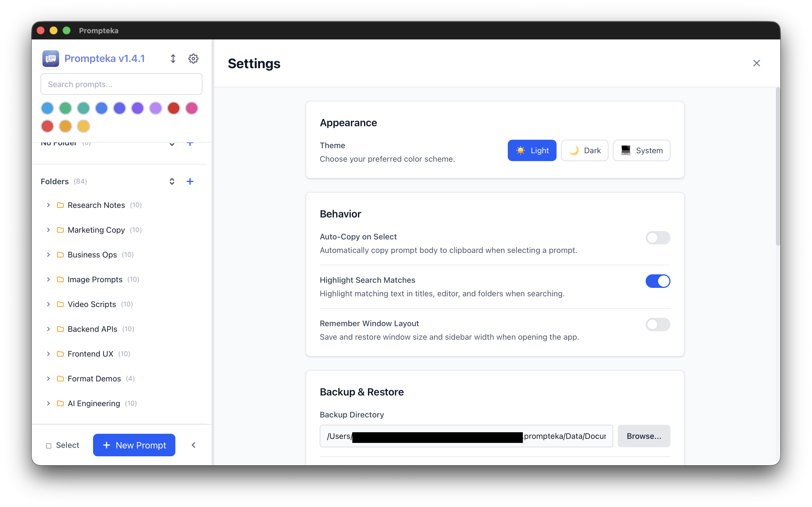Open the settings gear icon in sidebar
The image size is (812, 507).
click(x=193, y=58)
